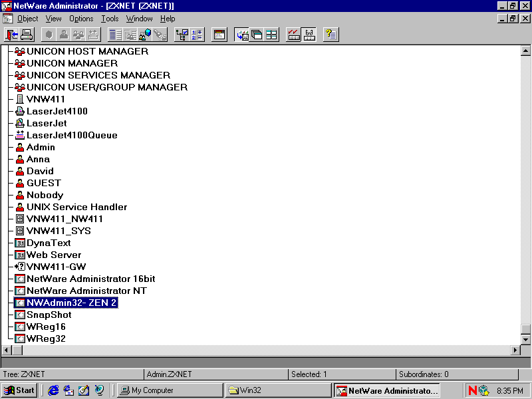Click the grayed create-user toolbar icon
This screenshot has width=532, height=399.
click(64, 35)
